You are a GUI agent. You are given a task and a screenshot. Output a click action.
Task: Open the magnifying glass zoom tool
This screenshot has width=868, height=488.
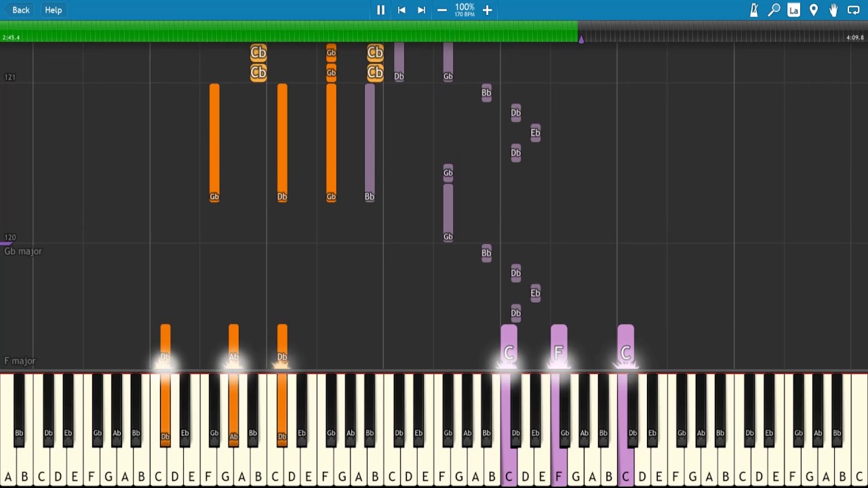point(774,10)
